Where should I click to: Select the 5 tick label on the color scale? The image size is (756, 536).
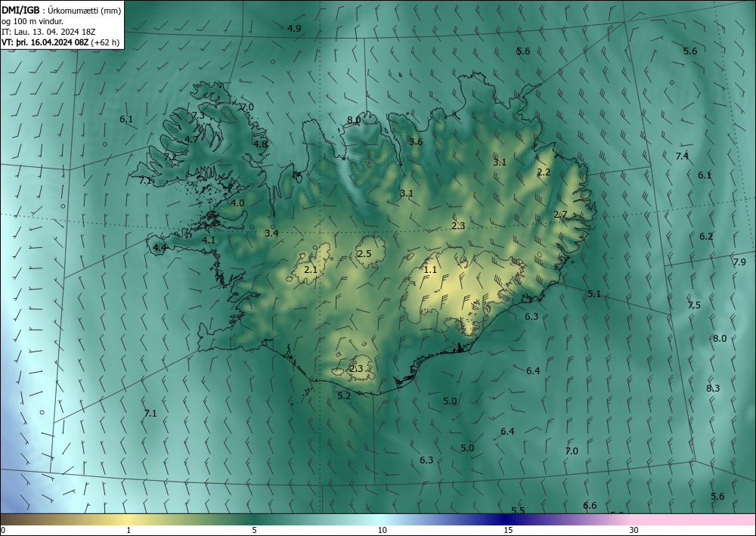coord(254,530)
